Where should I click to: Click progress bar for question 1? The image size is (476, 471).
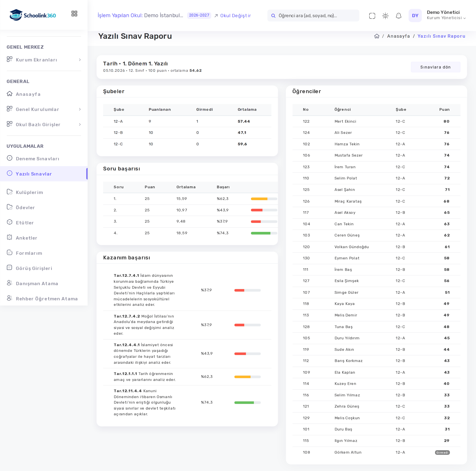click(x=264, y=199)
